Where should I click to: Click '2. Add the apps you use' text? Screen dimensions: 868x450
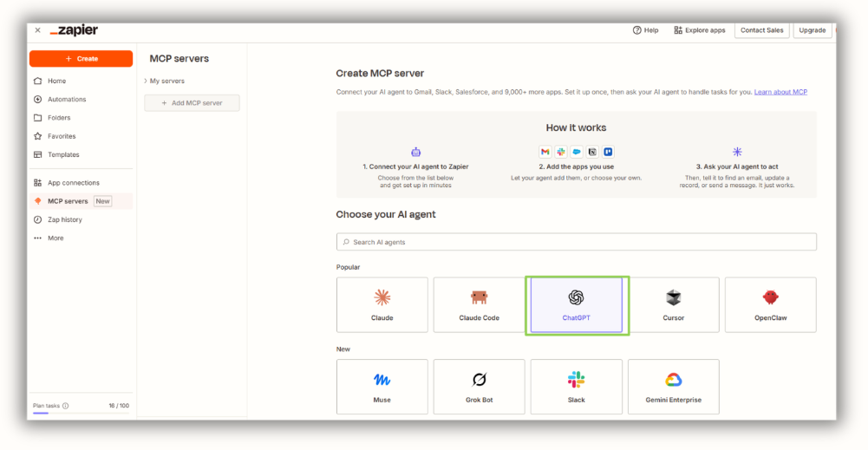tap(577, 166)
